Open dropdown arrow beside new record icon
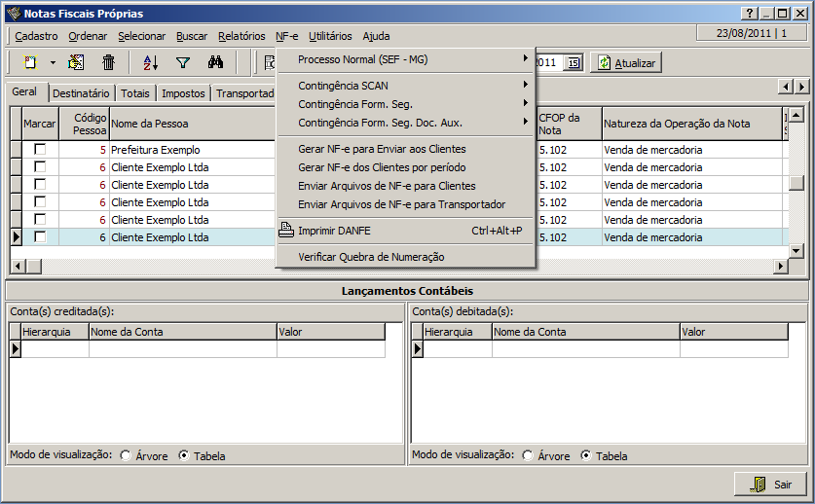Image resolution: width=815 pixels, height=504 pixels. pyautogui.click(x=52, y=62)
